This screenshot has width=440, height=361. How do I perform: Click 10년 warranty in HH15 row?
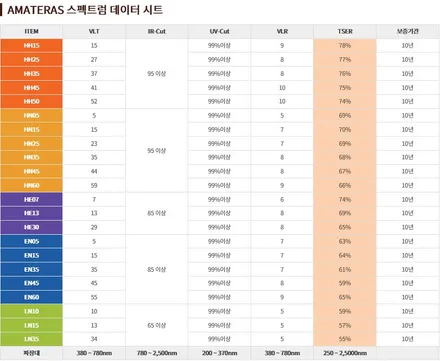[x=408, y=46]
